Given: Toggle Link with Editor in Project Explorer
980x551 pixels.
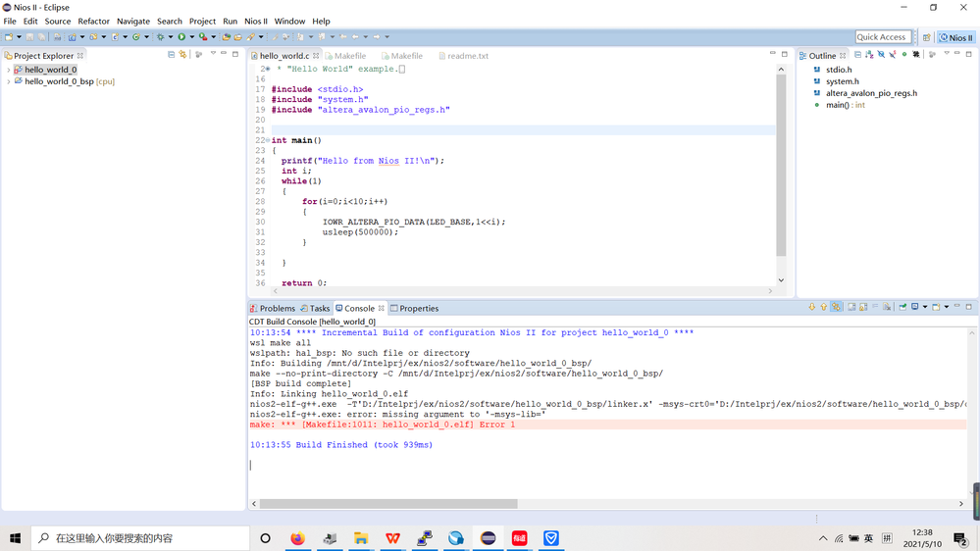Looking at the screenshot, I should pyautogui.click(x=182, y=55).
